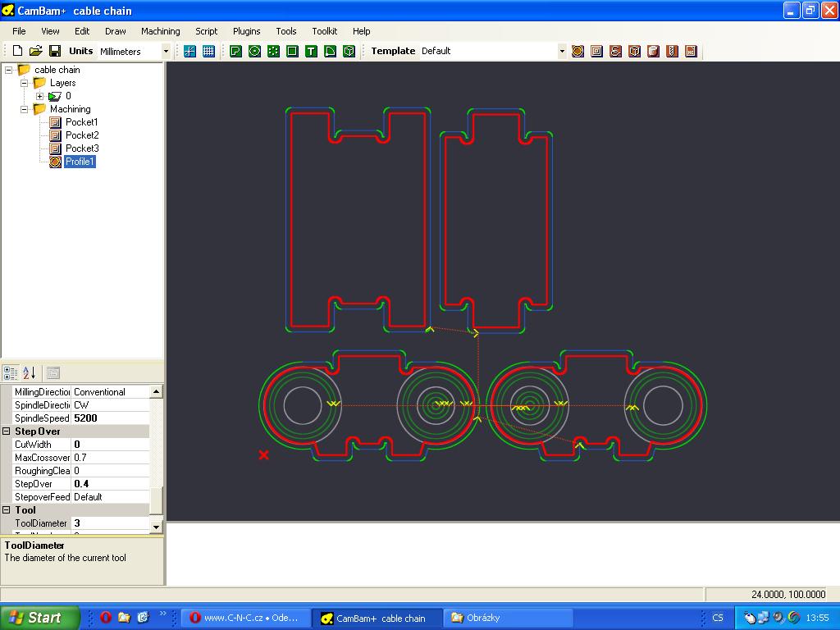
Task: Select the Polyline drawing tool
Action: 235,51
